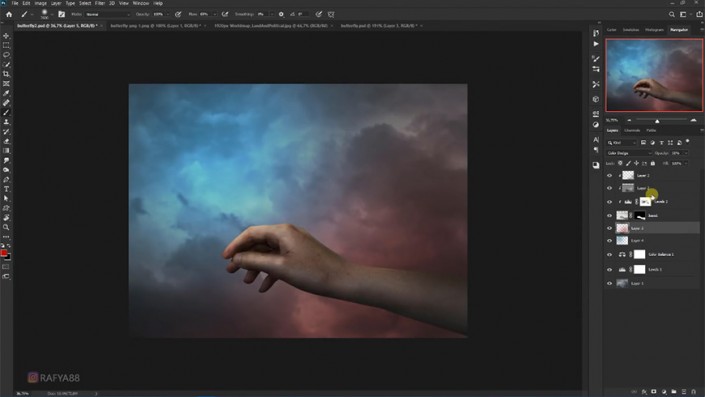Switch to Worldmap LandAndPolitical document tab
Screen dimensions: 705x397
(271, 26)
